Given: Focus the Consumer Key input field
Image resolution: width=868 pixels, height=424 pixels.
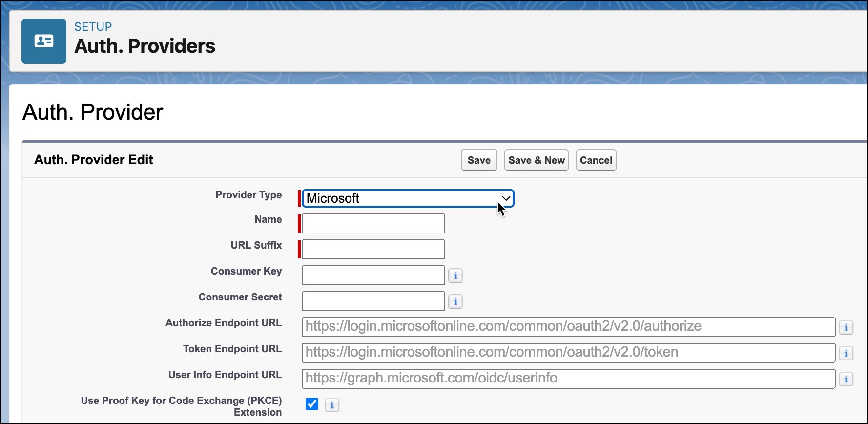Looking at the screenshot, I should [373, 275].
